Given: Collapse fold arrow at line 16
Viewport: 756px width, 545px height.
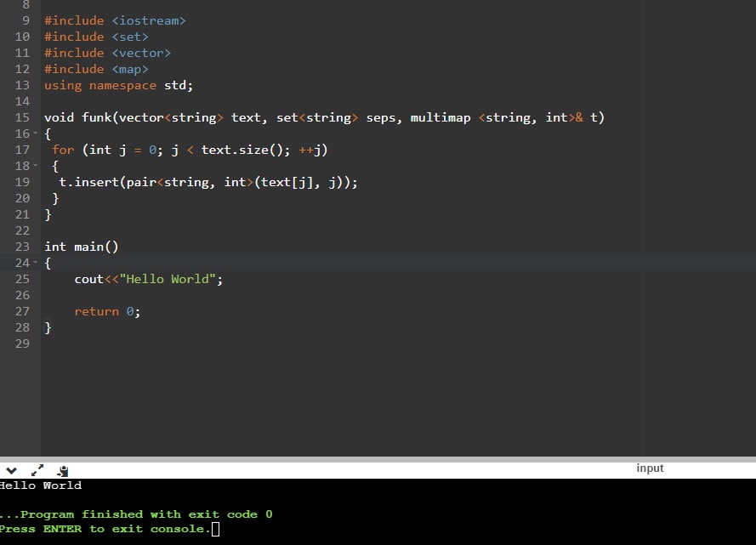Looking at the screenshot, I should click(x=35, y=133).
